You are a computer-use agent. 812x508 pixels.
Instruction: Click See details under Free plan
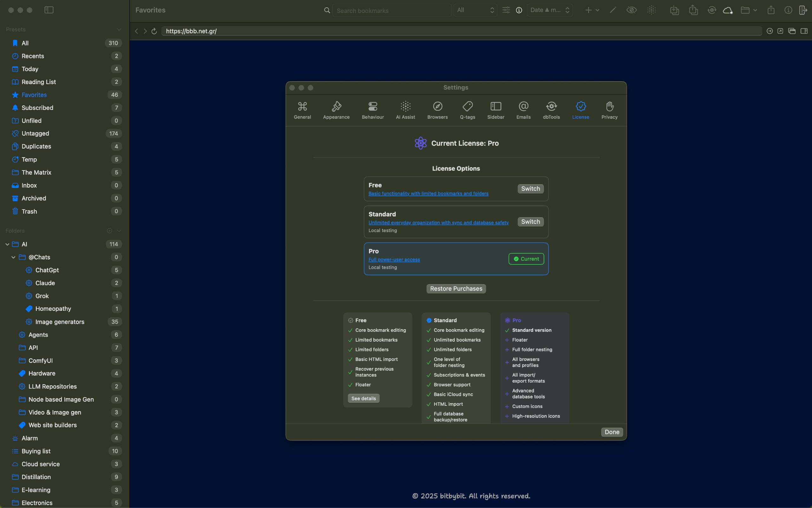point(363,398)
